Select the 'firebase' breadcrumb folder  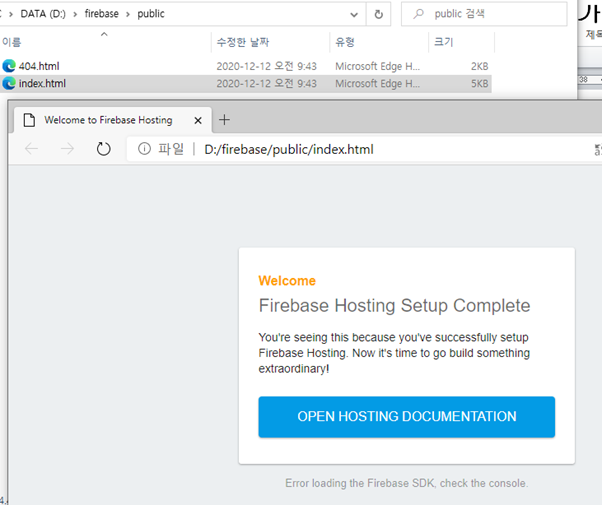[102, 14]
